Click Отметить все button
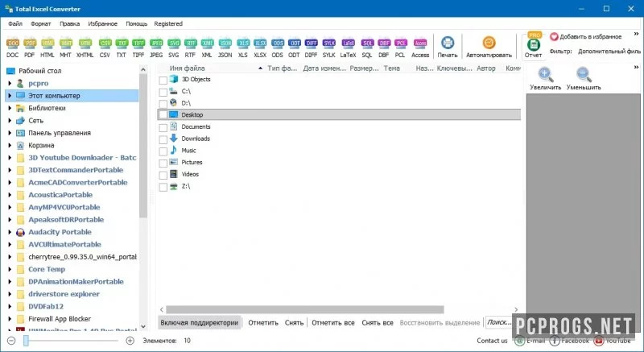Screen dimensions: 644x352 [x=333, y=323]
